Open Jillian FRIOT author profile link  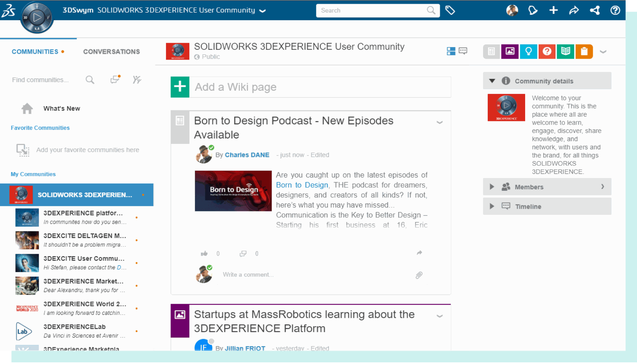pos(245,348)
